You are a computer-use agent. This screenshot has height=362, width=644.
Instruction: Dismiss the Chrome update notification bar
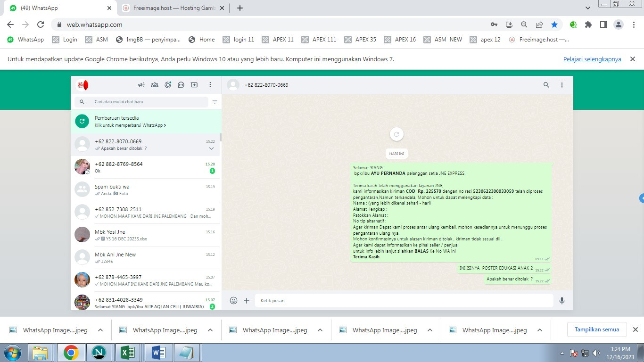pos(633,59)
